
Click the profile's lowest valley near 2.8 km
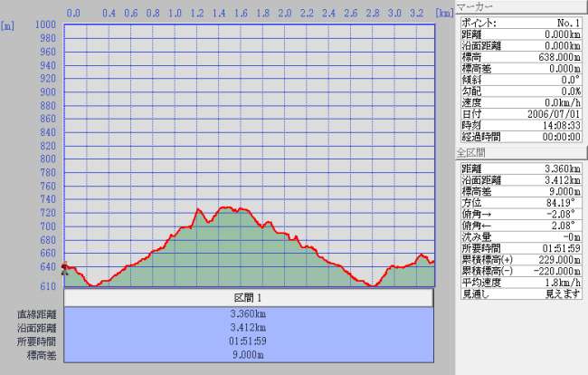tap(372, 284)
